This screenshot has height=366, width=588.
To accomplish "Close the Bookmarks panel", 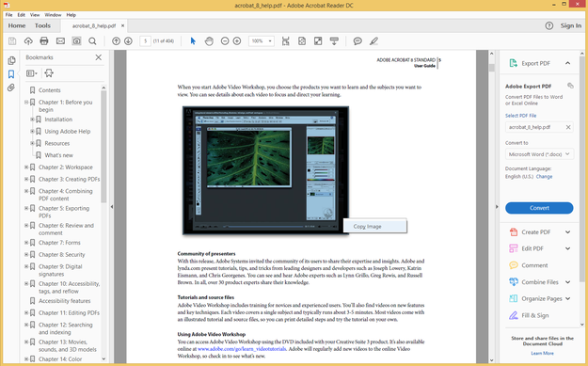I will [x=98, y=57].
